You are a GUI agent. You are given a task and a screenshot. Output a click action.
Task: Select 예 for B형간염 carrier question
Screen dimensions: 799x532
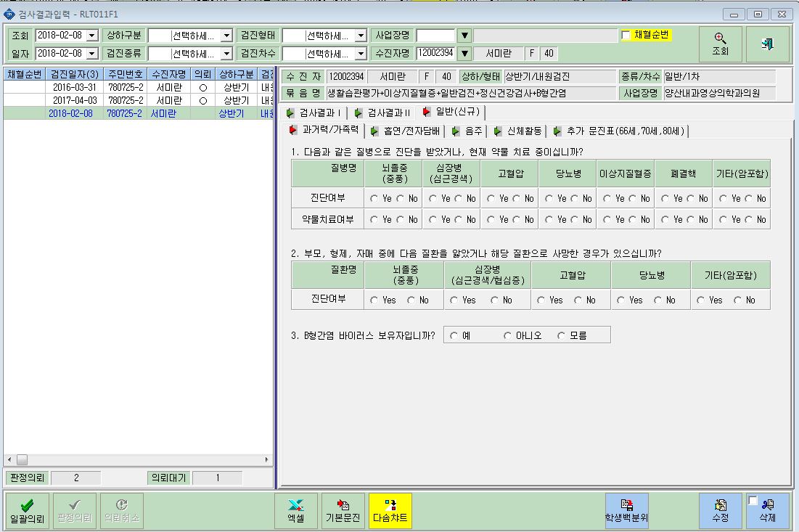(454, 335)
